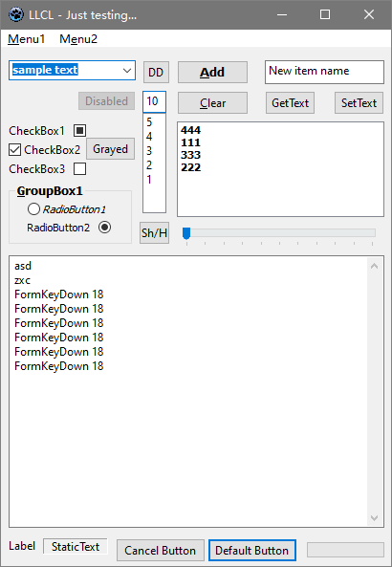Click the GetText button
The image size is (392, 567).
coord(290,102)
